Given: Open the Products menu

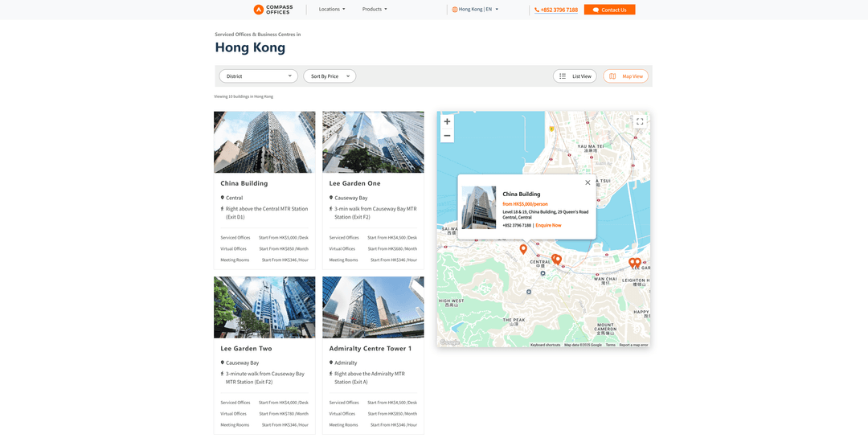Looking at the screenshot, I should (375, 10).
